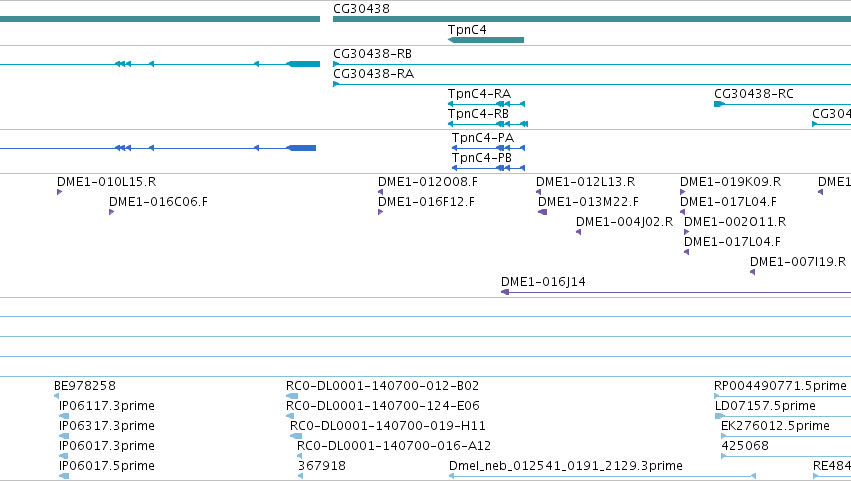This screenshot has height=481, width=851.
Task: Click the DME1-016C06.F label
Action: [158, 202]
